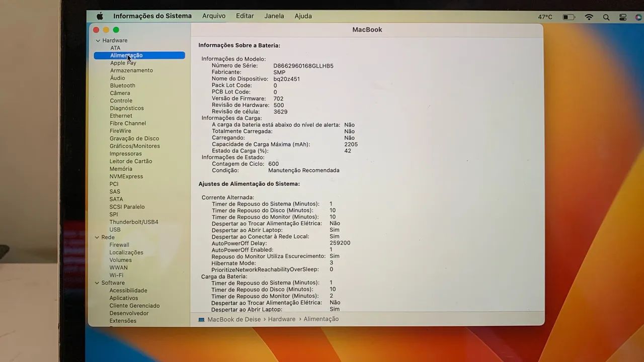Open the Janela menu
644x362 pixels.
tap(274, 16)
